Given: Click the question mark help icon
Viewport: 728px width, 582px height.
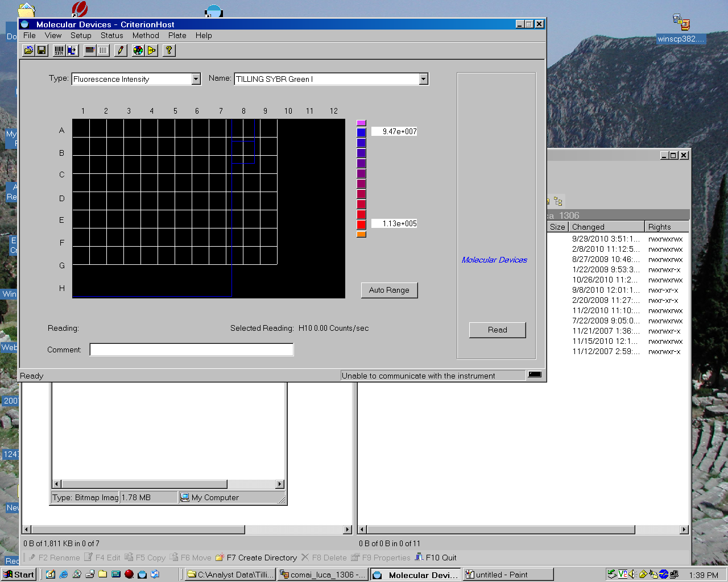Looking at the screenshot, I should click(x=168, y=51).
